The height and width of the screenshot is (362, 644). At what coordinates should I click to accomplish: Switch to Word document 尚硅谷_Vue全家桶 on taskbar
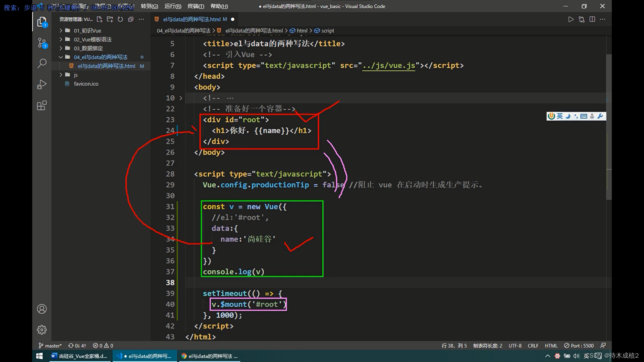tap(79, 356)
